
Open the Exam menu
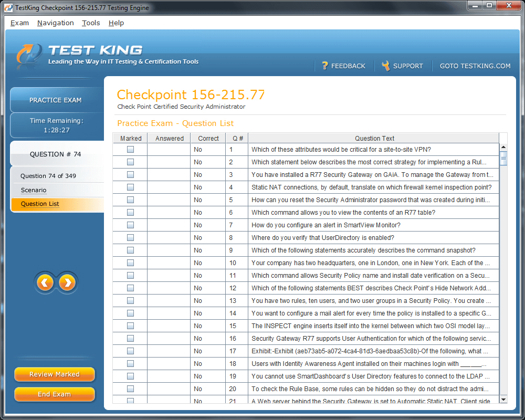coord(19,23)
